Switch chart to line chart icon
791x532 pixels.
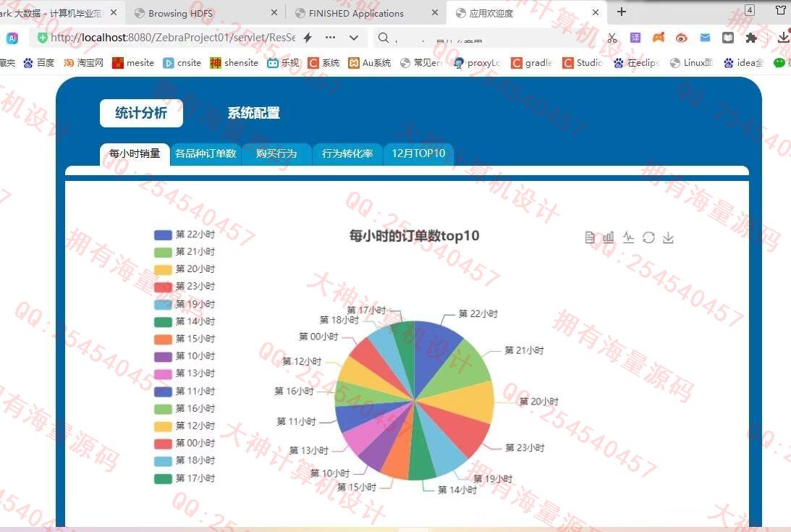[x=629, y=237]
